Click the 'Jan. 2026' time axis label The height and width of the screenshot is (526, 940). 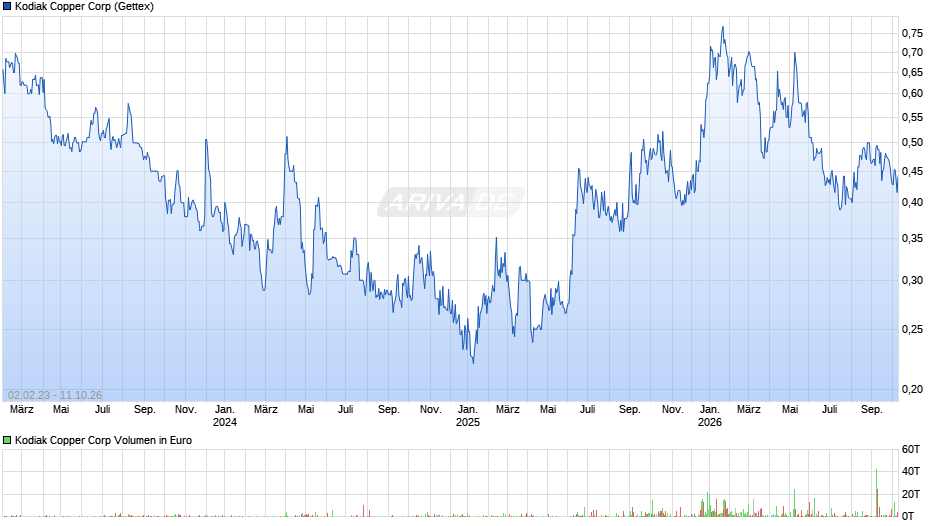click(710, 416)
